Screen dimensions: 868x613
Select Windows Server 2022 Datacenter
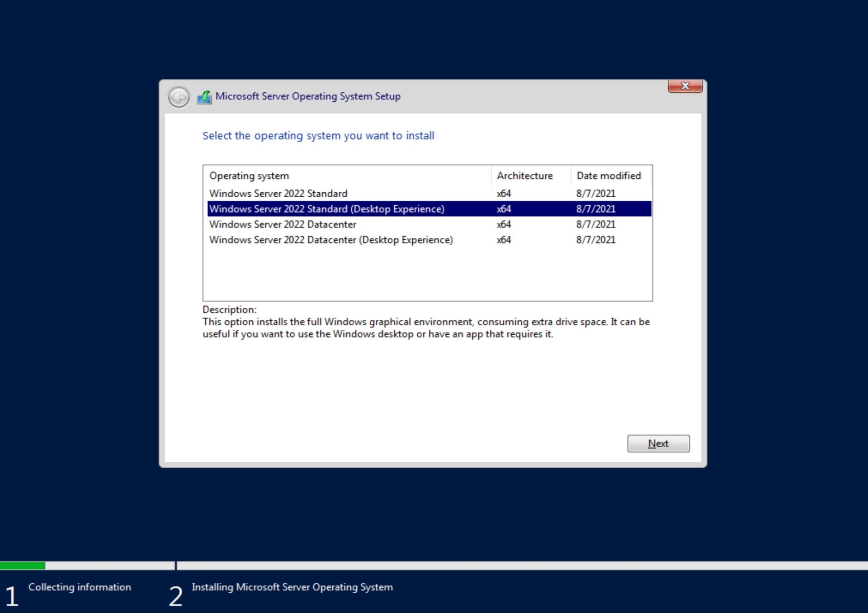point(283,224)
